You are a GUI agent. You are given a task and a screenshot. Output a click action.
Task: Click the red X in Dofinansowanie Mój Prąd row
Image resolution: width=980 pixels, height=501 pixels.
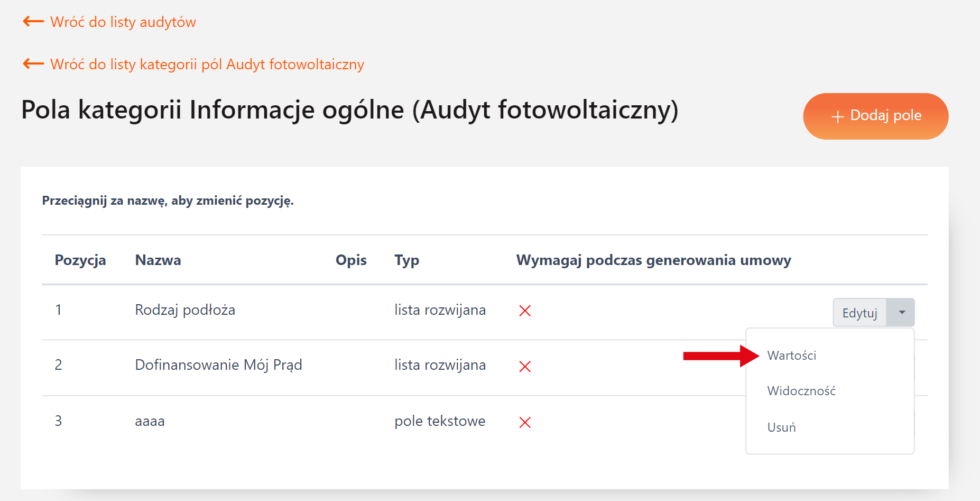tap(525, 366)
